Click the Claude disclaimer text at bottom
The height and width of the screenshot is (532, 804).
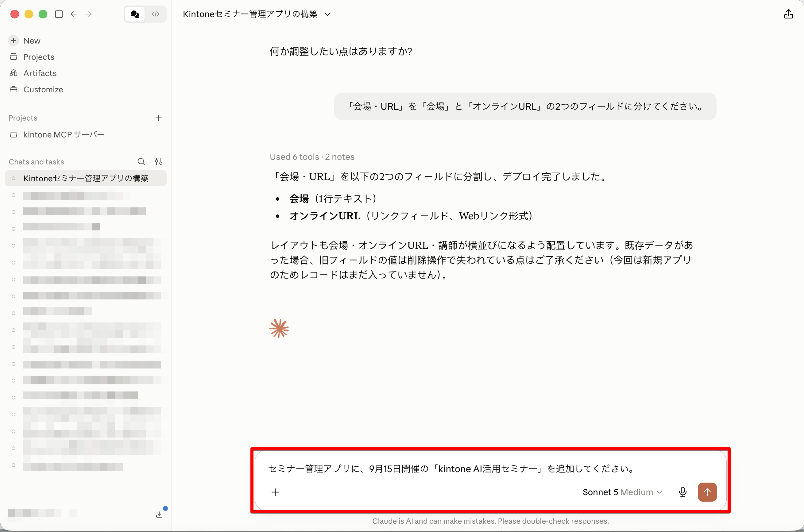pyautogui.click(x=490, y=521)
